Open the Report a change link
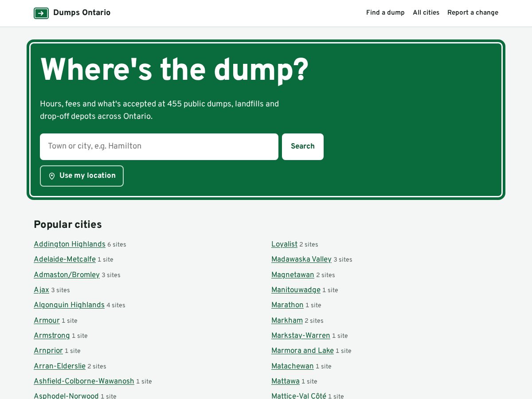The height and width of the screenshot is (399, 532). [x=473, y=13]
